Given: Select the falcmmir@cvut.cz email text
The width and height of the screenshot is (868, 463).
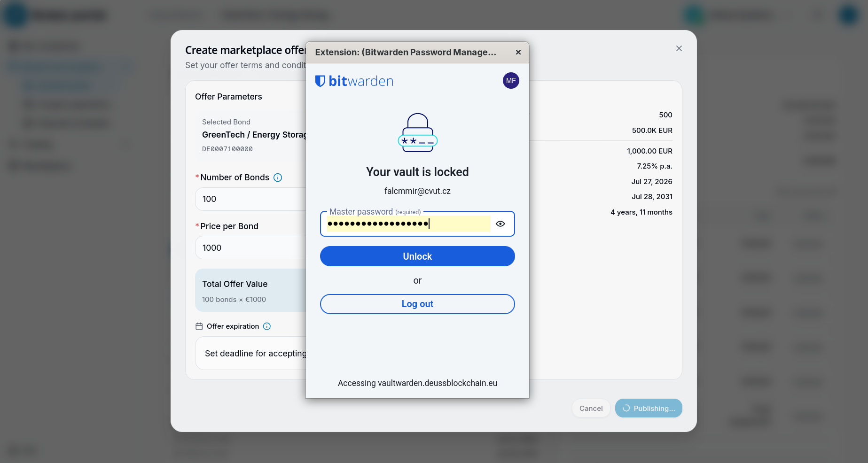Looking at the screenshot, I should coord(417,191).
